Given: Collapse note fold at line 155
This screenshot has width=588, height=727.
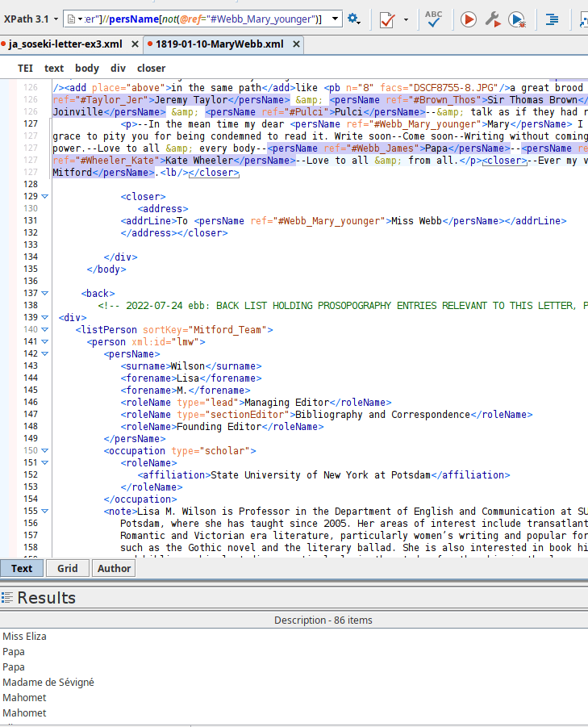Looking at the screenshot, I should [x=45, y=511].
